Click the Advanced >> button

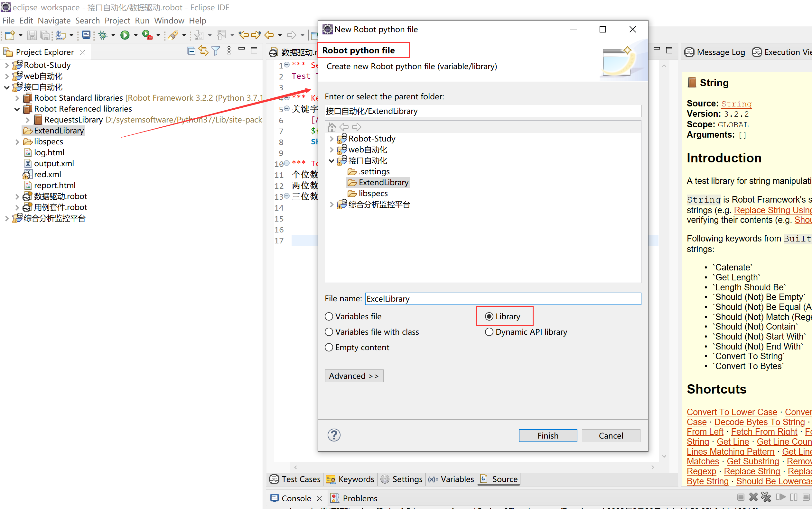coord(354,376)
